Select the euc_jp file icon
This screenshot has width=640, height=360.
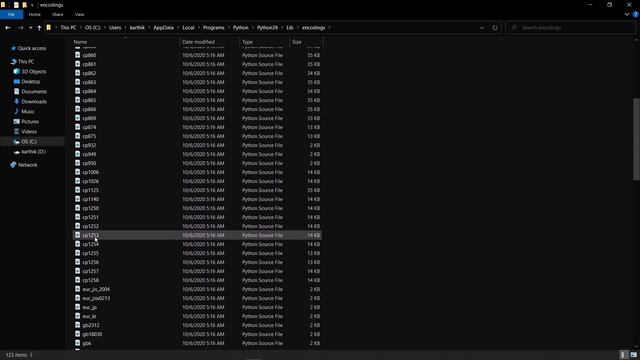[x=78, y=307]
